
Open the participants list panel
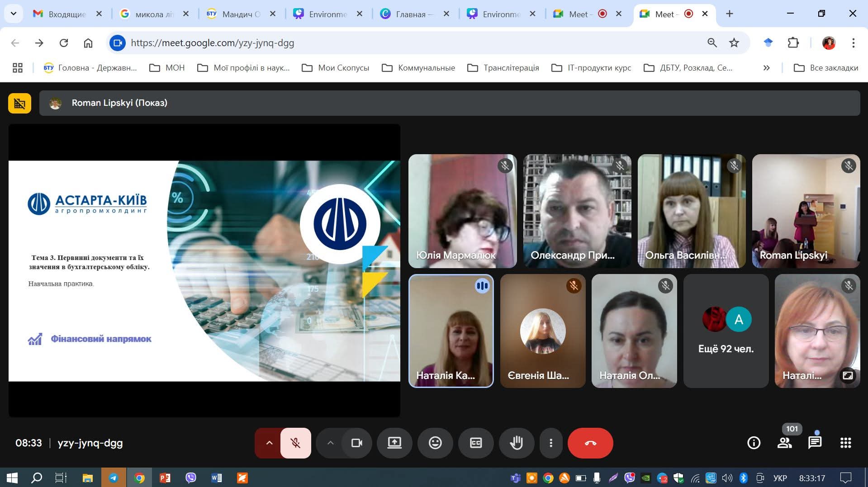(x=785, y=443)
